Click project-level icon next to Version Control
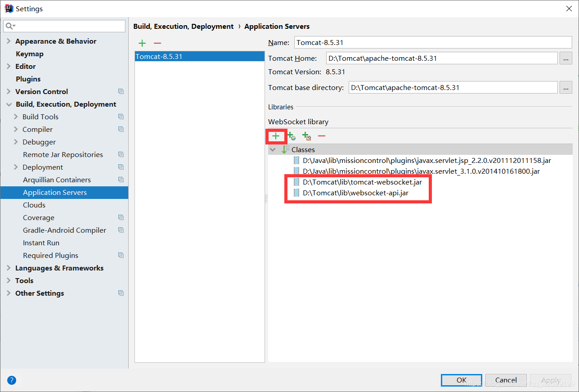 click(x=121, y=91)
